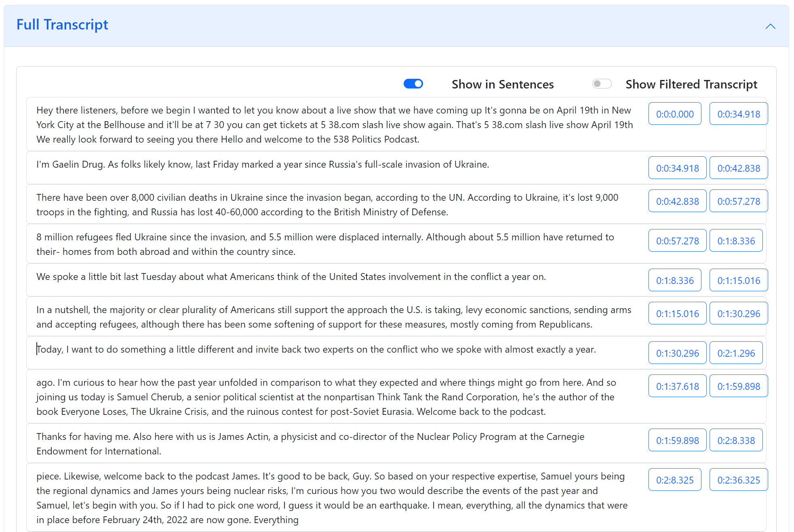Select the 0:0:34.918 end timestamp of first sentence
Screen dimensions: 794x532
tap(739, 114)
